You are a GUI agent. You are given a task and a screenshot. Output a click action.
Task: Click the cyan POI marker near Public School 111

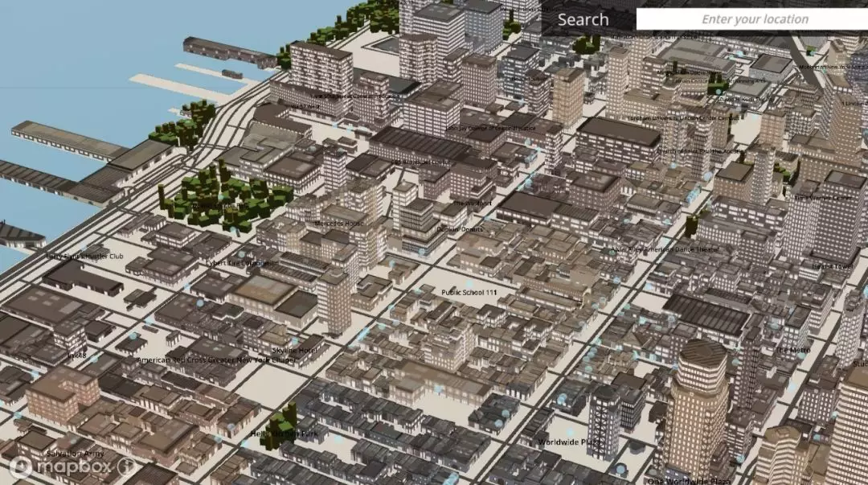point(469,283)
